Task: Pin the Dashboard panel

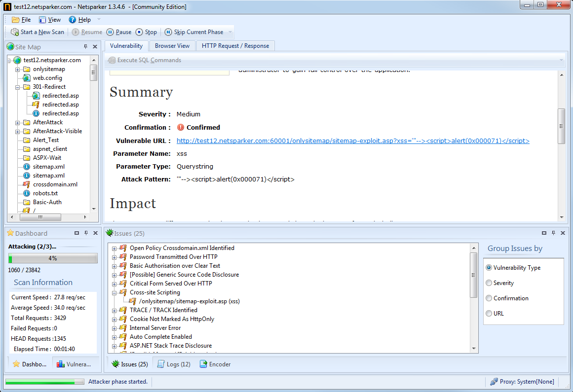Action: [x=86, y=233]
